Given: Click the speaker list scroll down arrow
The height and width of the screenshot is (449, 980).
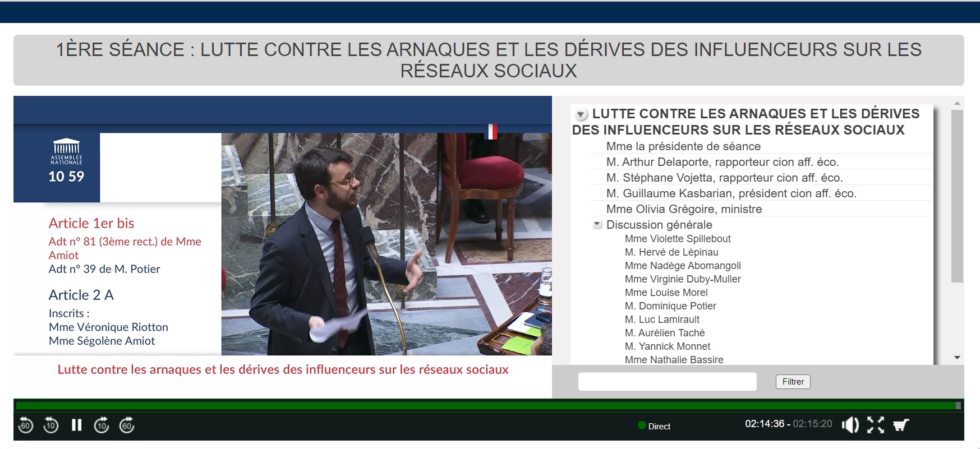Looking at the screenshot, I should tap(957, 358).
